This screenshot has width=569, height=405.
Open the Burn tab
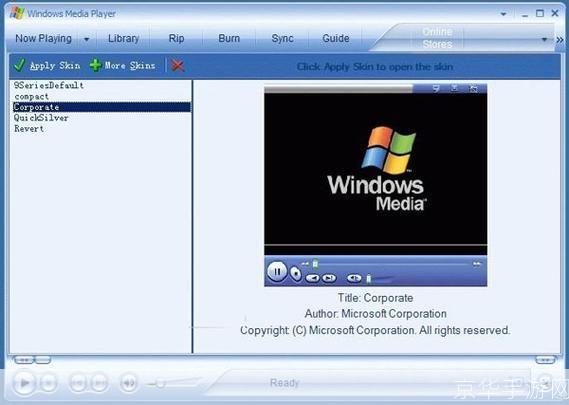coord(229,38)
